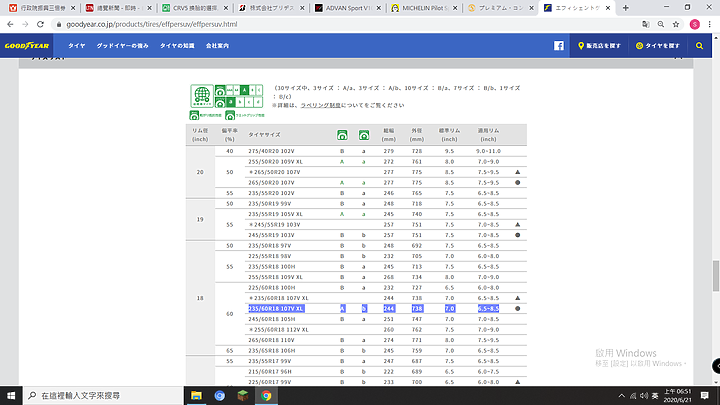Open the notification center icon

pos(705,395)
